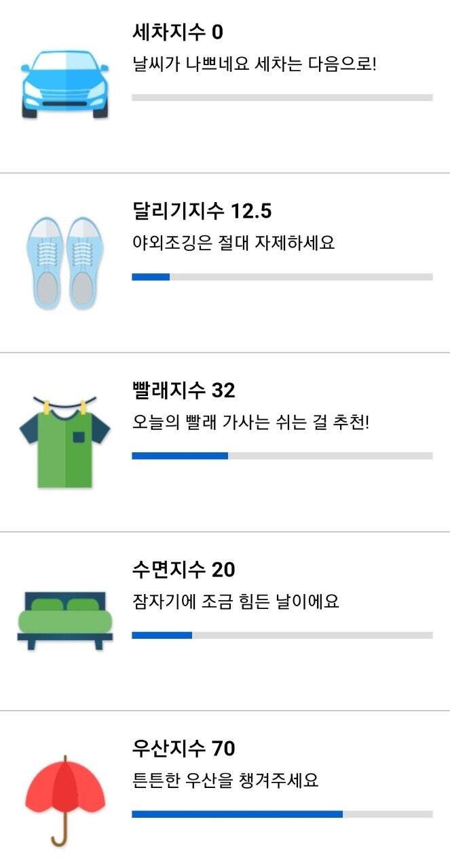Select the text '오늘의 빨래 가사는 쉬는 걸 추천!'

point(250,422)
